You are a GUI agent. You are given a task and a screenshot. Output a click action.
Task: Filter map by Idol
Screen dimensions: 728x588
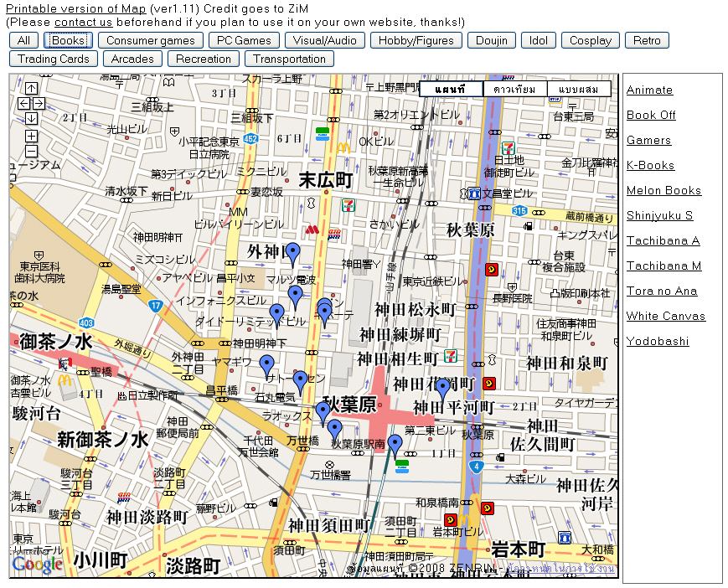tap(538, 40)
